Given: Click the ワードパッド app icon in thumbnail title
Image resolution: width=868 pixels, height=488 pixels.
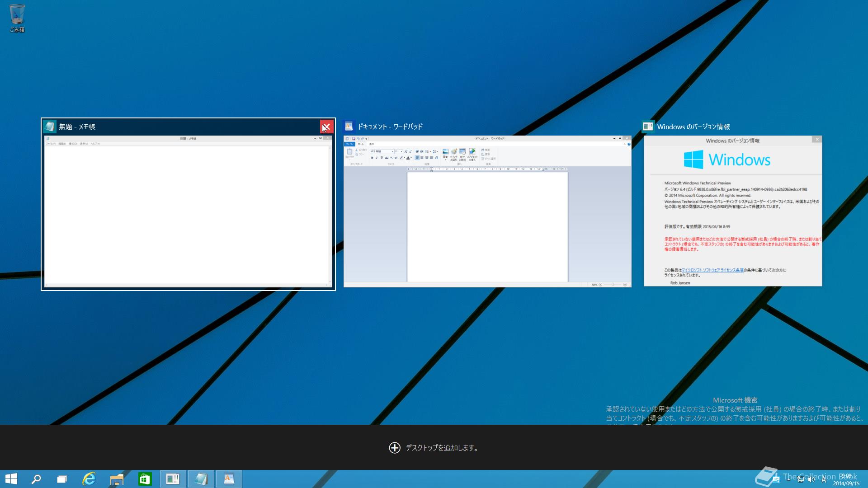Looking at the screenshot, I should pyautogui.click(x=349, y=127).
